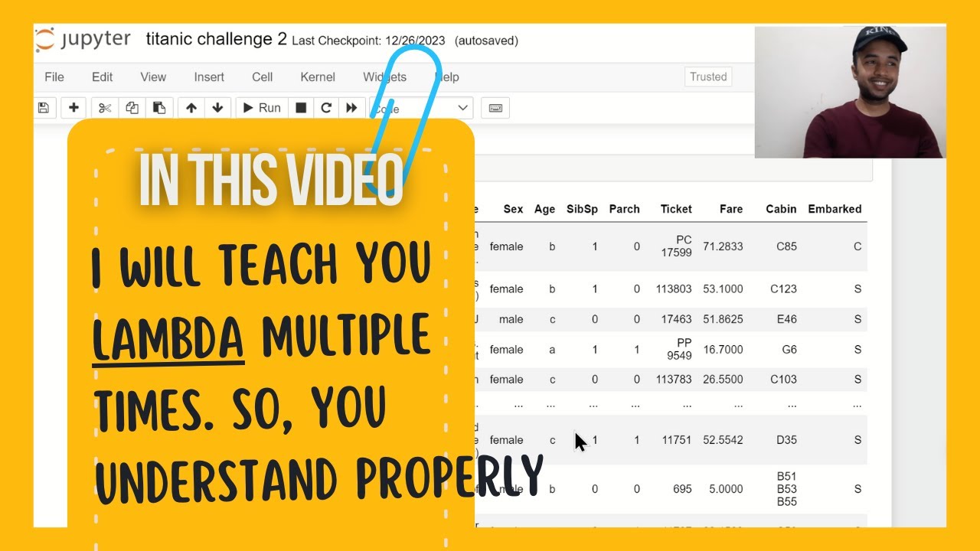
Task: Open the Edit menu
Action: 102,77
